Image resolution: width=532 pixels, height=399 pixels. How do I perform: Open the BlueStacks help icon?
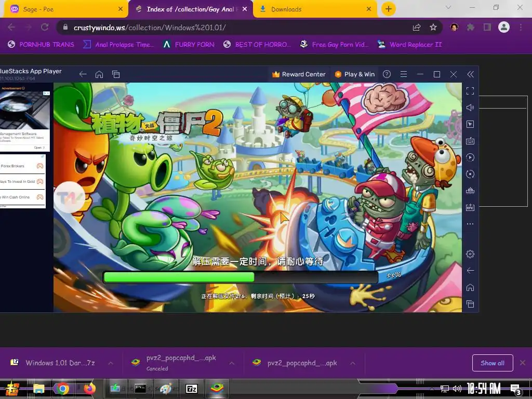[387, 74]
